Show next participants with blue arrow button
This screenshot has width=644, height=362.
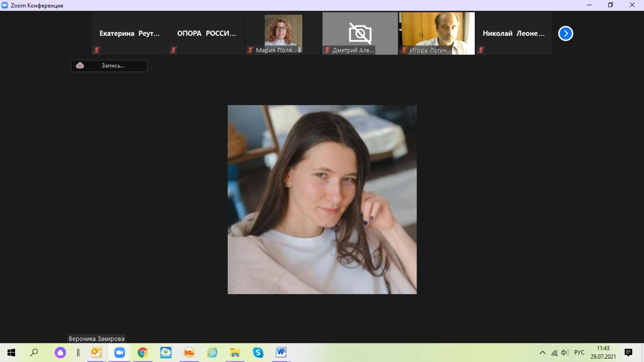[566, 34]
